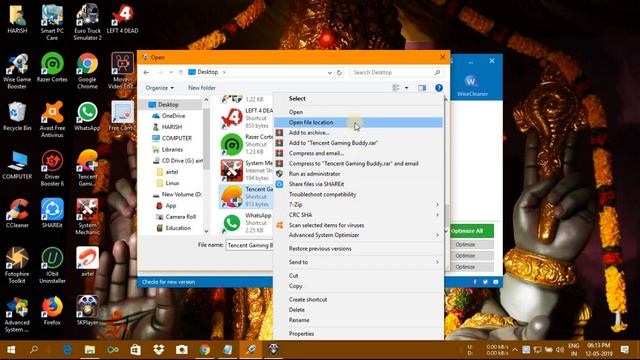This screenshot has width=640, height=360.
Task: Open Dropbox from taskbar
Action: pos(159,350)
